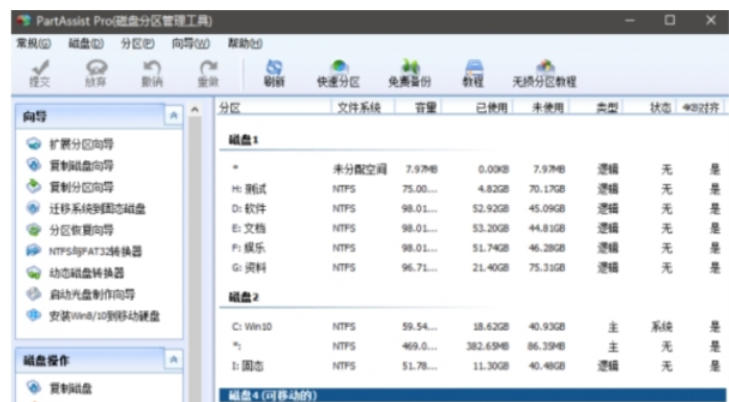Select the D: 软件 partition row
The width and height of the screenshot is (729, 402).
point(472,209)
